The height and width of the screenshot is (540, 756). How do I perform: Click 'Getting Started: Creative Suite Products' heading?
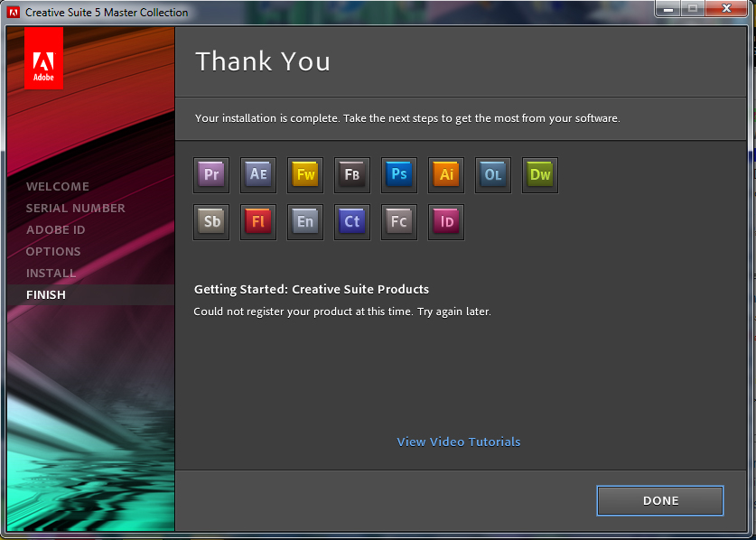pos(312,289)
